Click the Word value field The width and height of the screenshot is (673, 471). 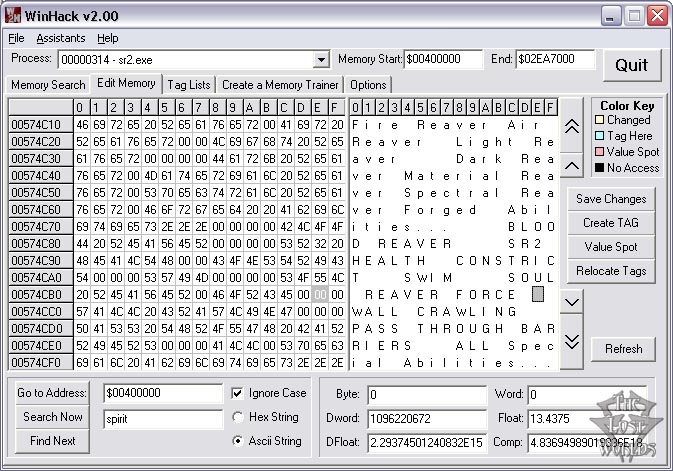coord(586,395)
